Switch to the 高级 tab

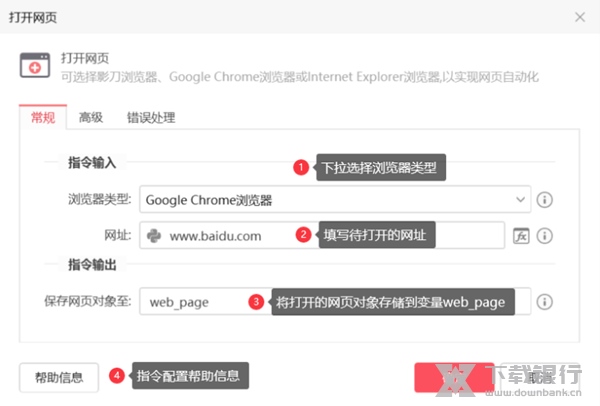(x=91, y=118)
